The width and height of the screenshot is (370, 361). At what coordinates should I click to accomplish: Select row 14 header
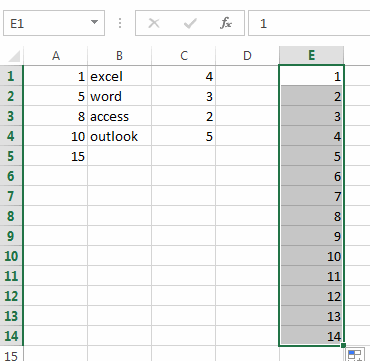coord(11,336)
